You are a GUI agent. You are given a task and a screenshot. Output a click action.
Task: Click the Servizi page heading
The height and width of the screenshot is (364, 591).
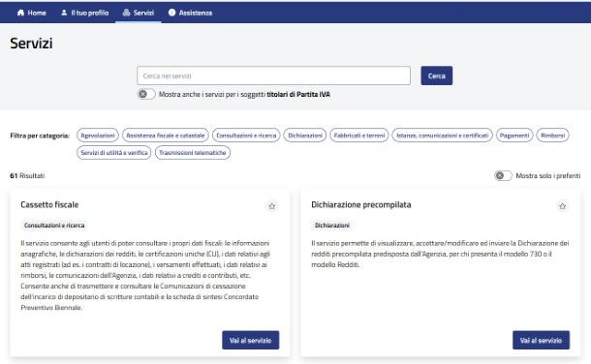31,44
